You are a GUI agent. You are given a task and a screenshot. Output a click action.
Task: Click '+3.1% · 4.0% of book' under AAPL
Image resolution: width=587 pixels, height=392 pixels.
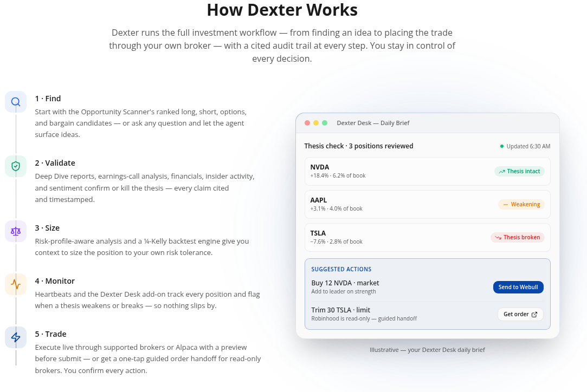[x=336, y=208]
